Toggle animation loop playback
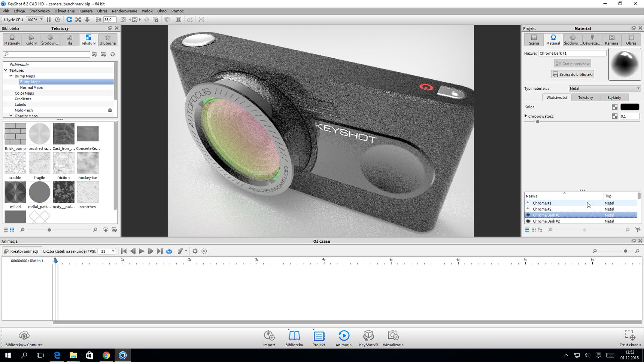This screenshot has height=362, width=644. coord(169,251)
